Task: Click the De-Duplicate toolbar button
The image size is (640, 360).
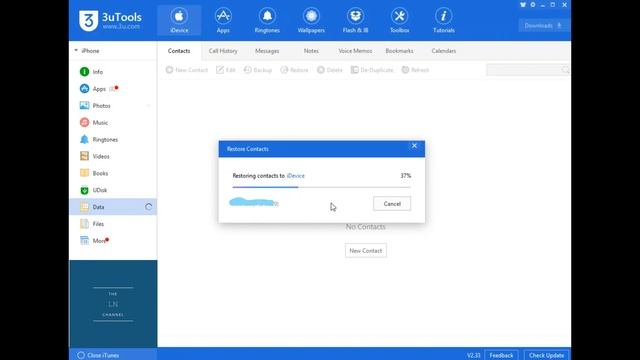Action: pyautogui.click(x=372, y=70)
